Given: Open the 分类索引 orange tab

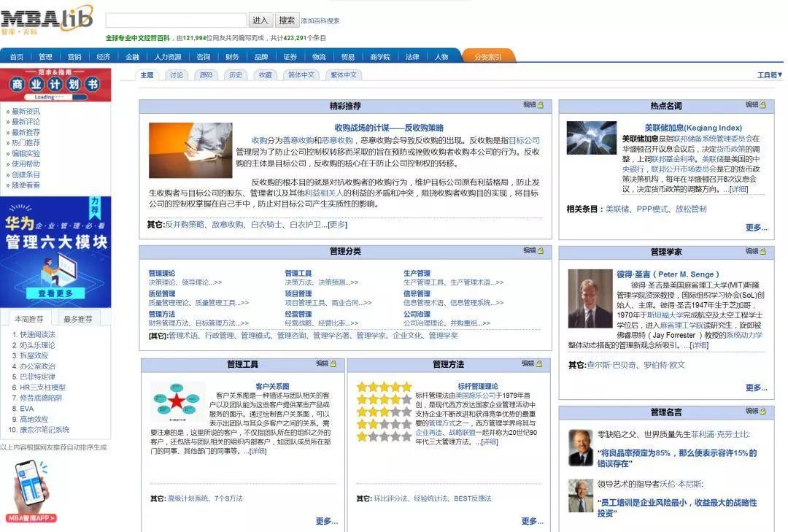Looking at the screenshot, I should point(488,57).
